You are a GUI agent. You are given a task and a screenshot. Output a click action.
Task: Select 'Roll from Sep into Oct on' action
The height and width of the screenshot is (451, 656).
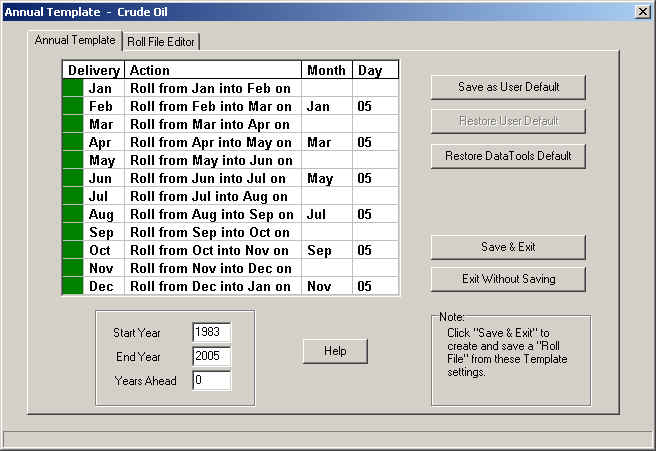pyautogui.click(x=213, y=232)
